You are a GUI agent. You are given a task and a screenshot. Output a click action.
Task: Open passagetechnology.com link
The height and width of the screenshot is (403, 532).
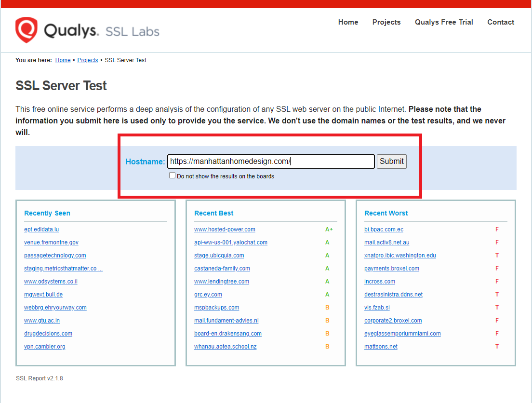coord(55,255)
